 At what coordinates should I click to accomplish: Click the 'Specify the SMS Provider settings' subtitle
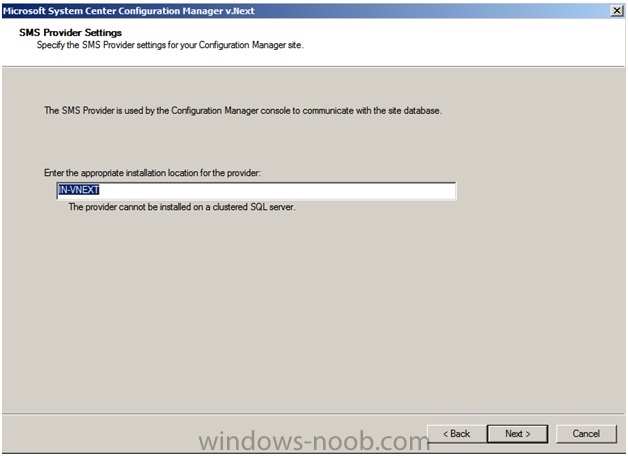(170, 45)
